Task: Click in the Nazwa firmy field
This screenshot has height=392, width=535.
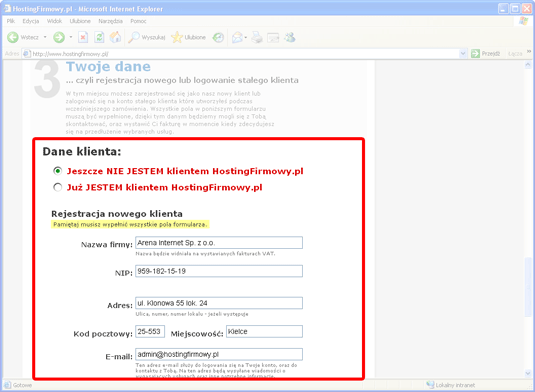Action: (x=219, y=243)
